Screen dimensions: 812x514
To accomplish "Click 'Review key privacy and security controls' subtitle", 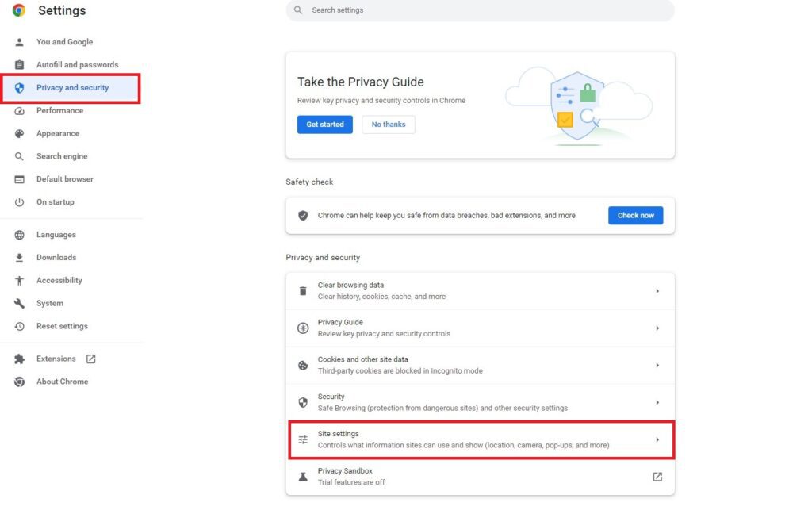I will 384,334.
